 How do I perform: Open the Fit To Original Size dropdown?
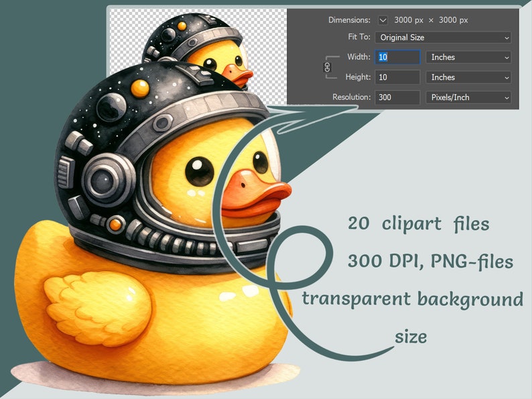point(443,38)
